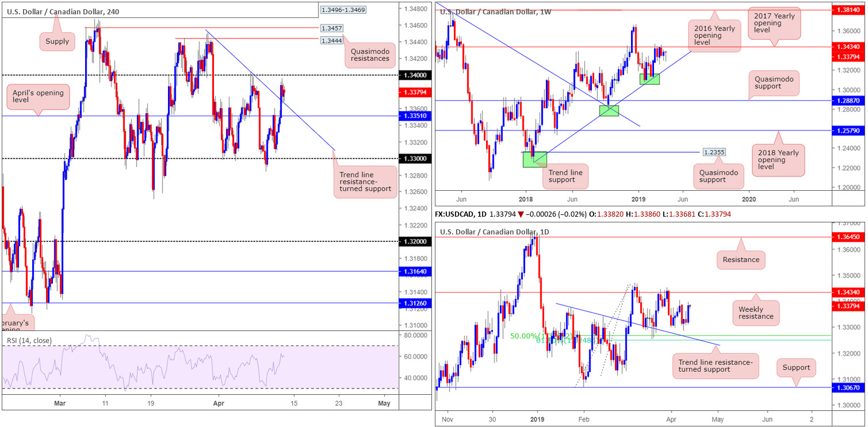The image size is (868, 427).
Task: Click the red '1.33794' label on the 240 chart
Action: [x=414, y=92]
